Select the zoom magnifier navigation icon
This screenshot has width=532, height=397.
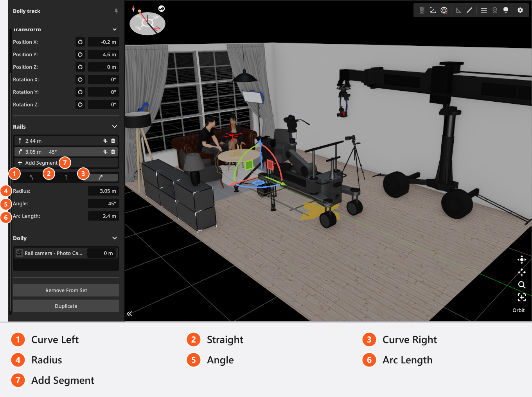pos(522,285)
